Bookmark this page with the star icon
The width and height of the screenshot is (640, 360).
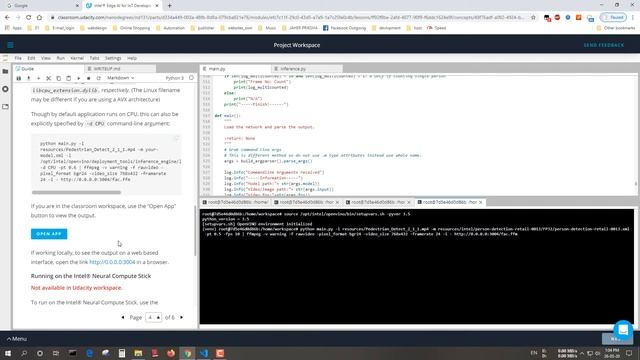[533, 18]
